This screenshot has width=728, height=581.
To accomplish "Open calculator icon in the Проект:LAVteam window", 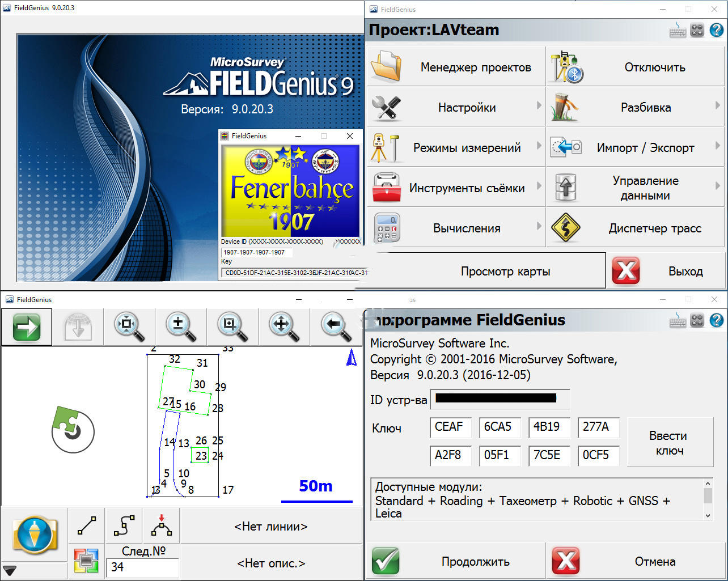I will pos(697,30).
